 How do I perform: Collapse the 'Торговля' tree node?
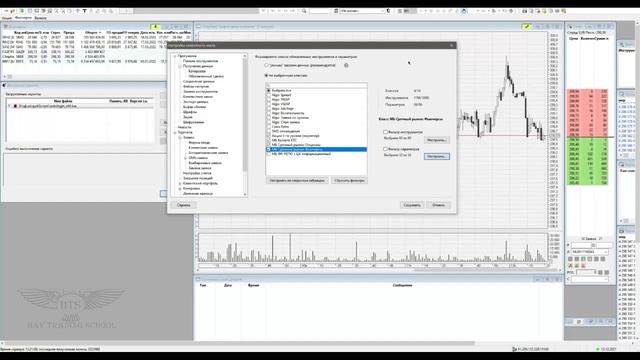[175, 133]
